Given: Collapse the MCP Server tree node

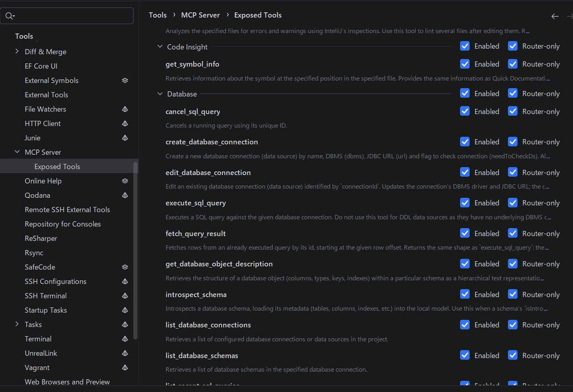Looking at the screenshot, I should [17, 152].
